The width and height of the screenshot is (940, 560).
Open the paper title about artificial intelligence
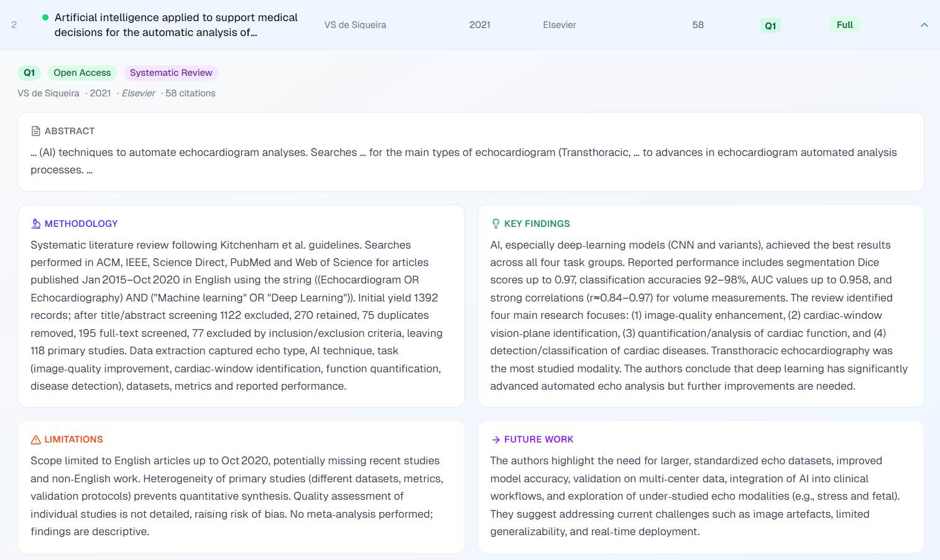(x=176, y=25)
